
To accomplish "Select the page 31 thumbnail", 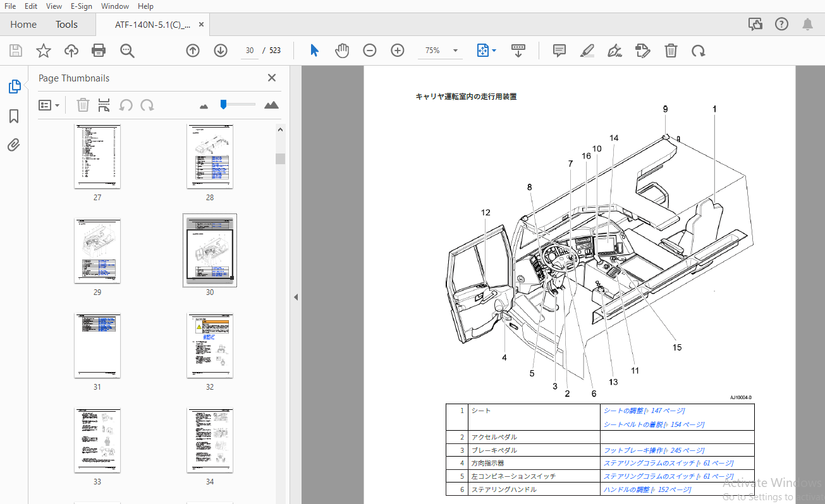I will [97, 346].
